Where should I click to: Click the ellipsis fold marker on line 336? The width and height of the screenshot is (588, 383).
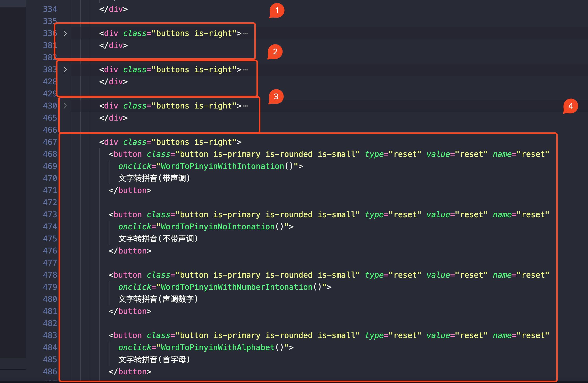[x=245, y=34]
